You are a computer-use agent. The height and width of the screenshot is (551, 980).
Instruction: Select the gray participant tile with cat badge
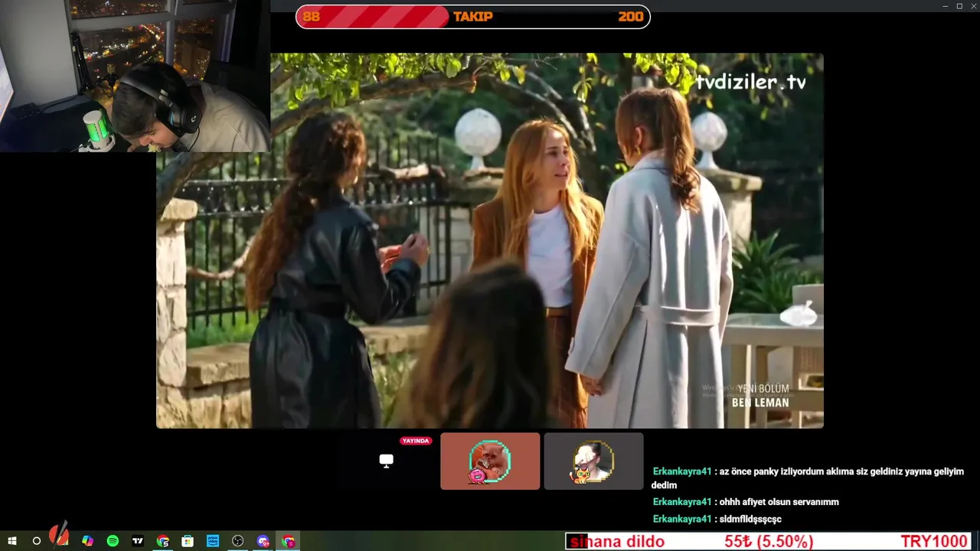pos(593,461)
